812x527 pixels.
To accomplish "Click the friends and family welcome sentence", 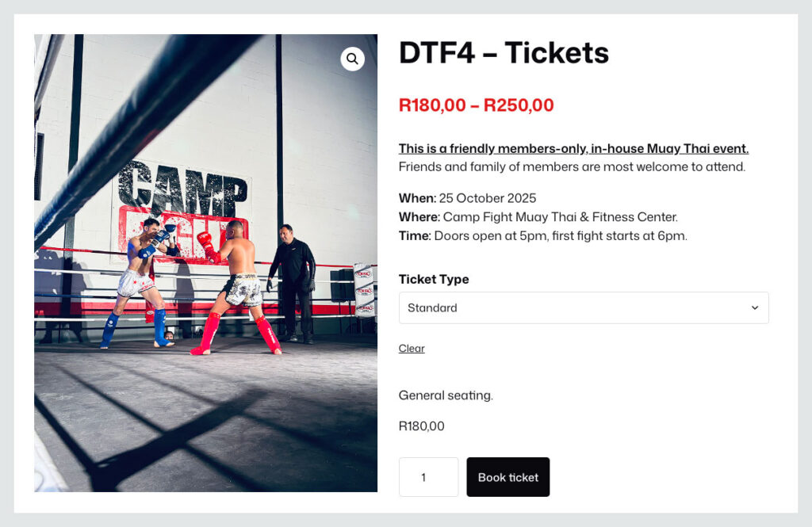I will pyautogui.click(x=571, y=166).
